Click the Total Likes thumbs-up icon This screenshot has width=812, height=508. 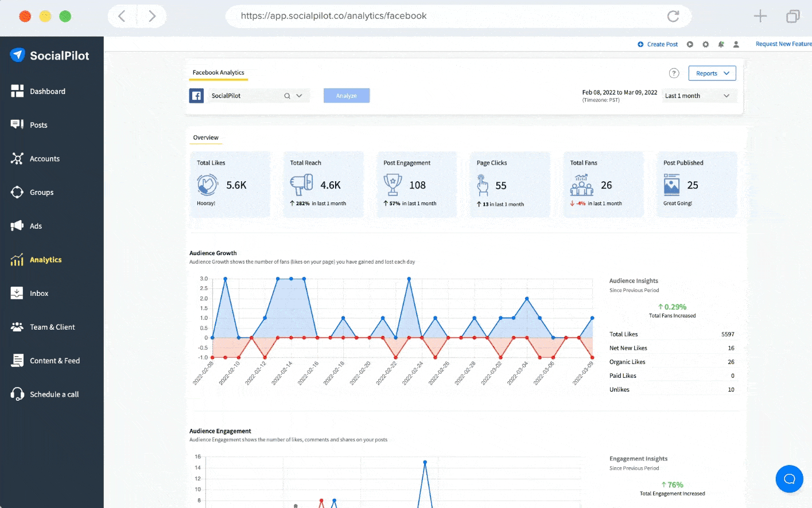pos(207,185)
